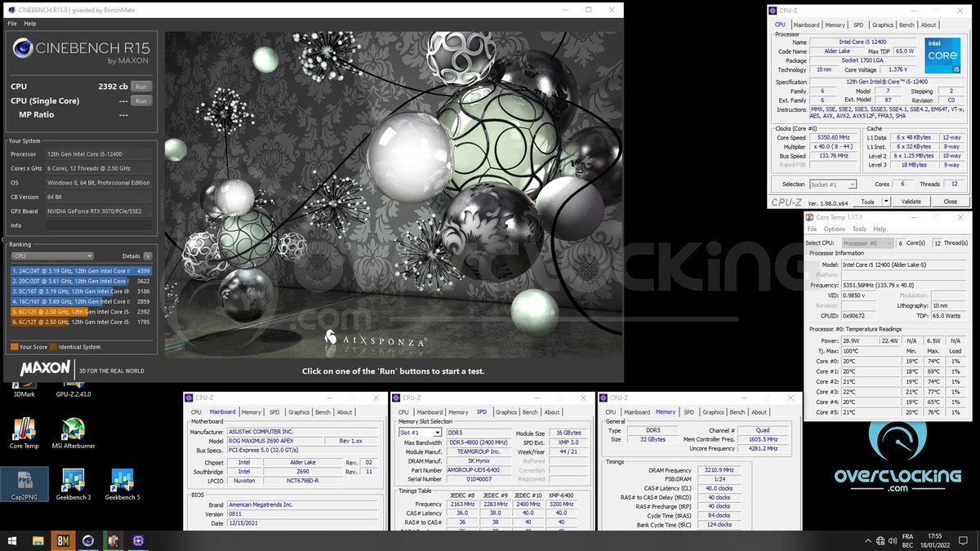Image resolution: width=980 pixels, height=551 pixels.
Task: Click the Cinebench title bar app icon
Action: (10, 10)
